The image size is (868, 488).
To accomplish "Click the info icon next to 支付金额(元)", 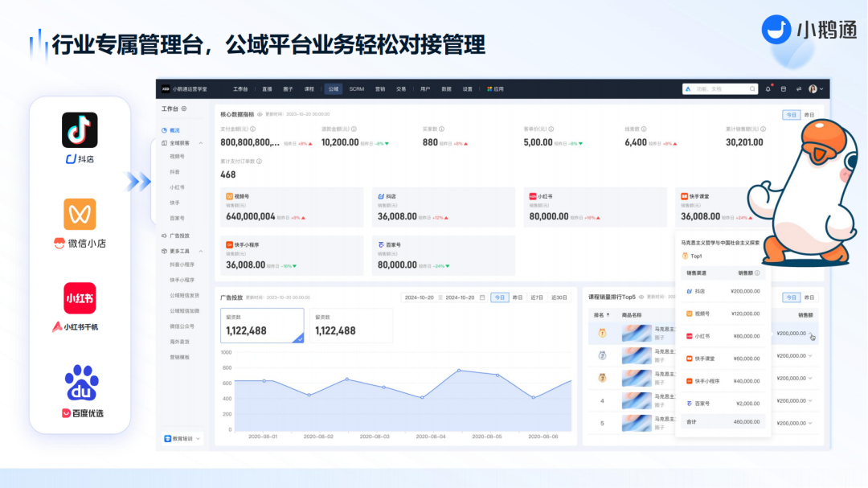I will coord(253,129).
